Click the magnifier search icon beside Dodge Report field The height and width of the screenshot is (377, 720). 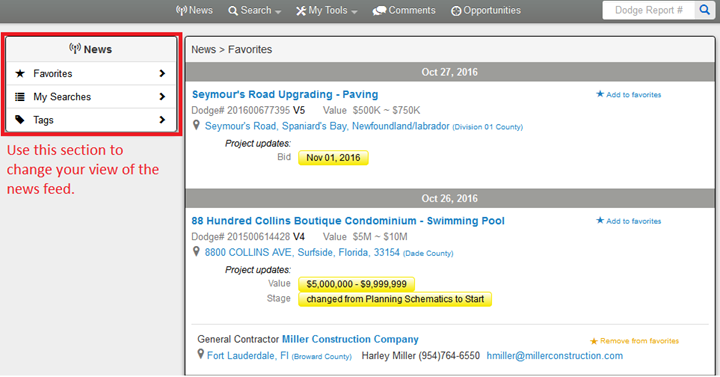click(x=704, y=10)
